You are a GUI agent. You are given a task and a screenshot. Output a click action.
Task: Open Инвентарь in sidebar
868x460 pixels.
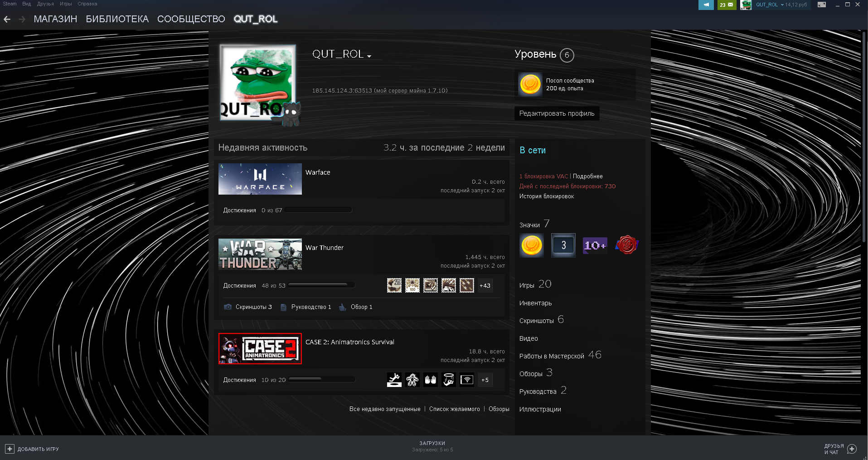(536, 303)
